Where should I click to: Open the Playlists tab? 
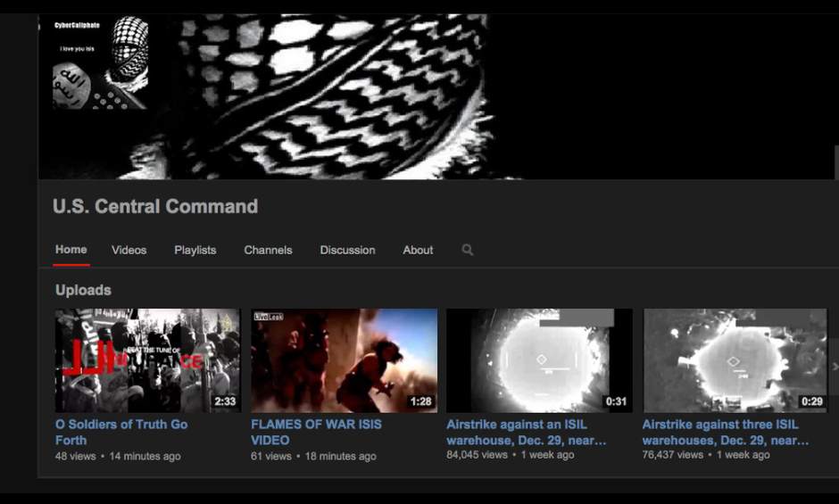click(195, 251)
